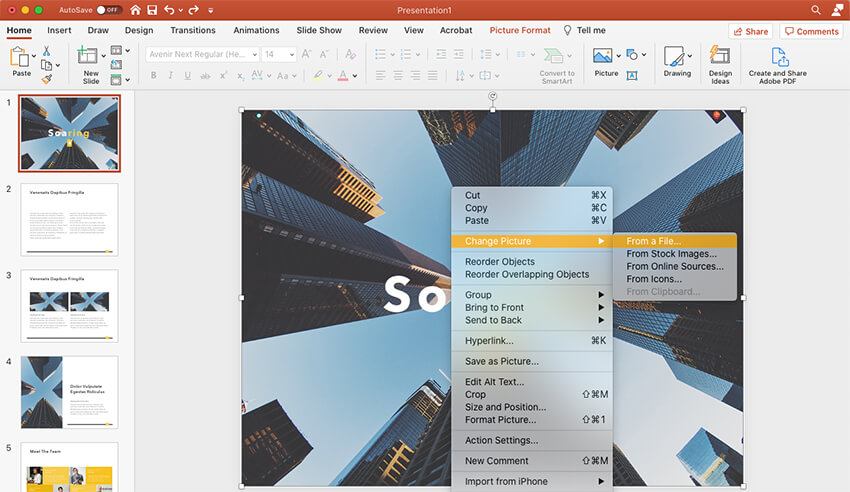Toggle the AutoSave switch
This screenshot has width=850, height=492.
tap(108, 10)
